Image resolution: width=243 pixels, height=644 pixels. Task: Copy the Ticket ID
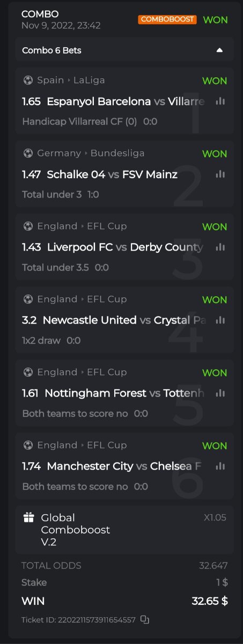click(144, 619)
